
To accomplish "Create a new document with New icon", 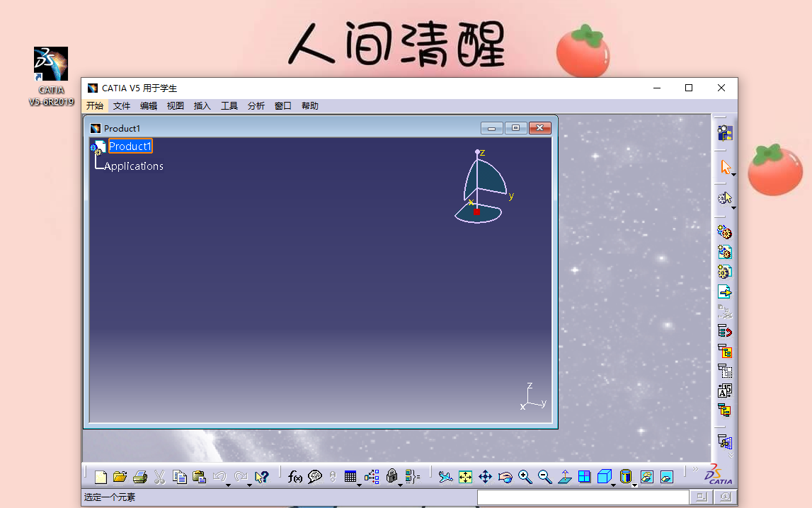I will tap(101, 477).
